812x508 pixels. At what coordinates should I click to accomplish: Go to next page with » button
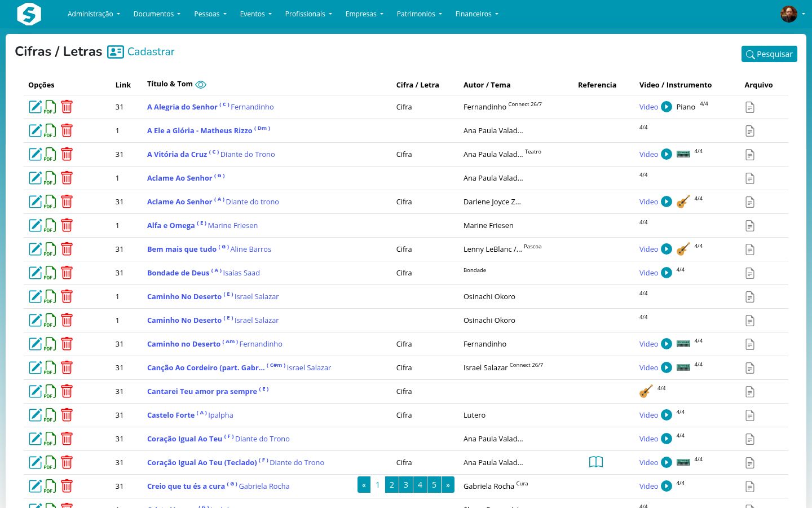coord(448,485)
